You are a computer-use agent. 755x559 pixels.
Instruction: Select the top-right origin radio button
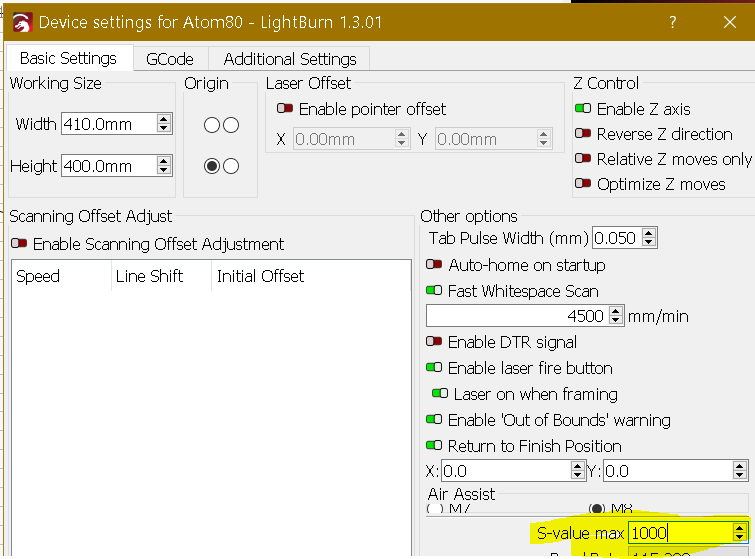coord(231,125)
